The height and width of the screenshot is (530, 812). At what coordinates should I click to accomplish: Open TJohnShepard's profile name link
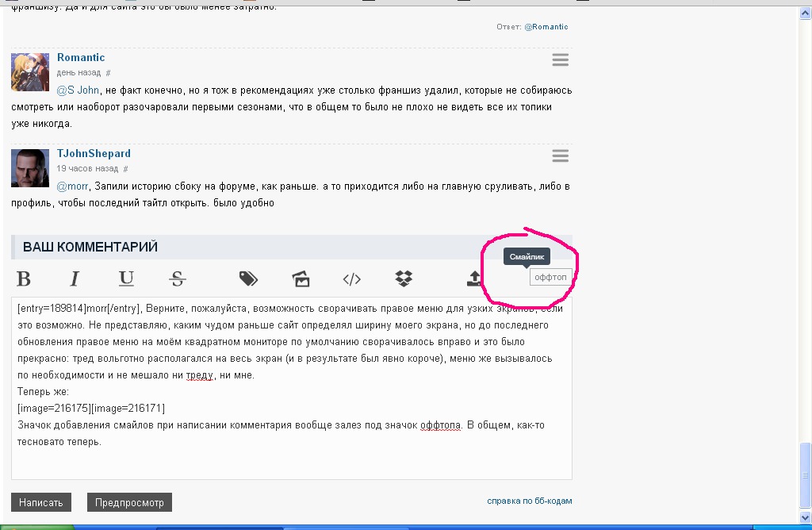(94, 153)
